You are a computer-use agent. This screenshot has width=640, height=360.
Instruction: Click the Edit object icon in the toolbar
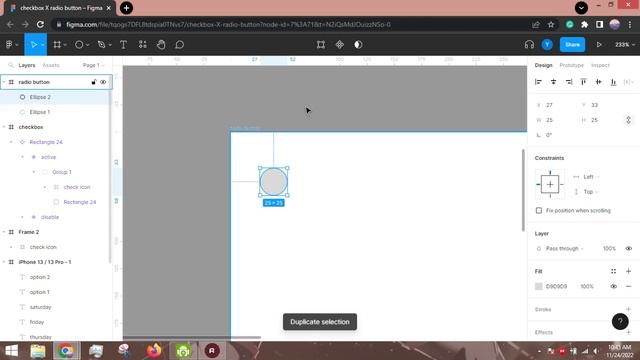pyautogui.click(x=321, y=44)
